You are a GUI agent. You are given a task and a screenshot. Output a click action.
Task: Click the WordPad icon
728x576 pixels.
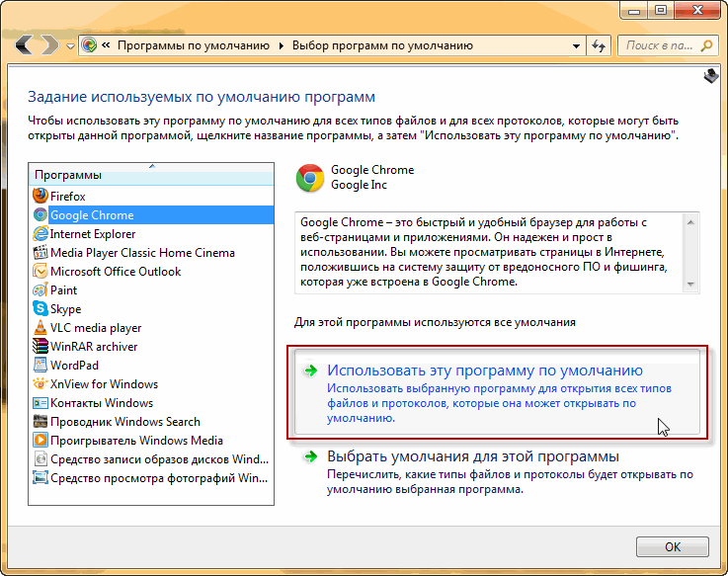(40, 365)
